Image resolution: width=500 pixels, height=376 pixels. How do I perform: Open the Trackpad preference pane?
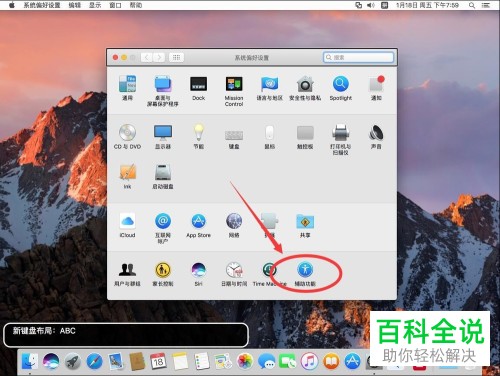305,136
